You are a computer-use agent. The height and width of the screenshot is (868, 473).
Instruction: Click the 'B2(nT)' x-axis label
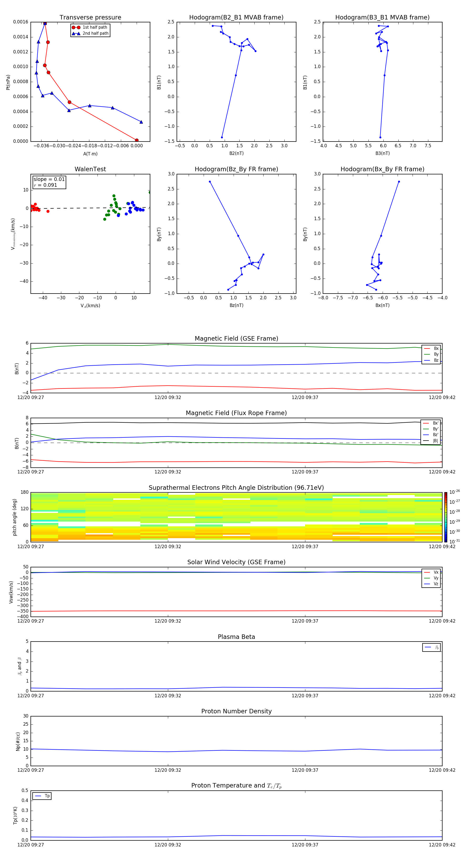point(236,153)
